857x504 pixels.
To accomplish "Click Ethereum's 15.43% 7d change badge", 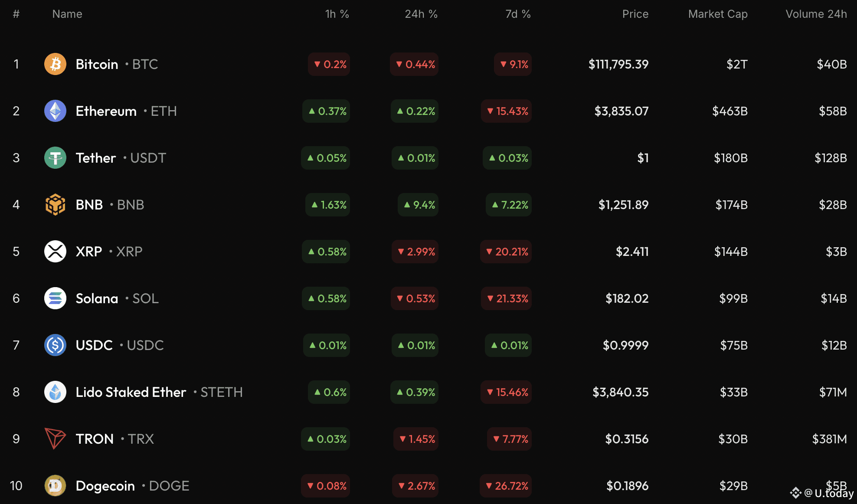I will (507, 111).
